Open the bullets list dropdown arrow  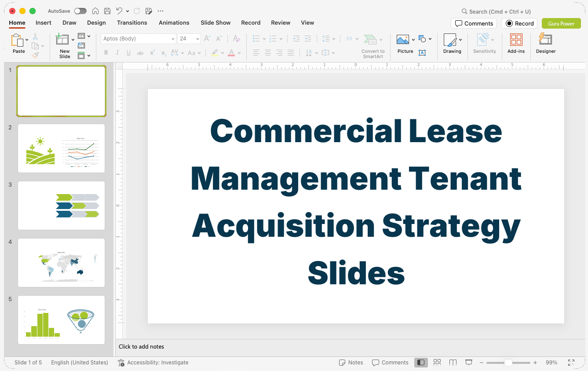[264, 39]
